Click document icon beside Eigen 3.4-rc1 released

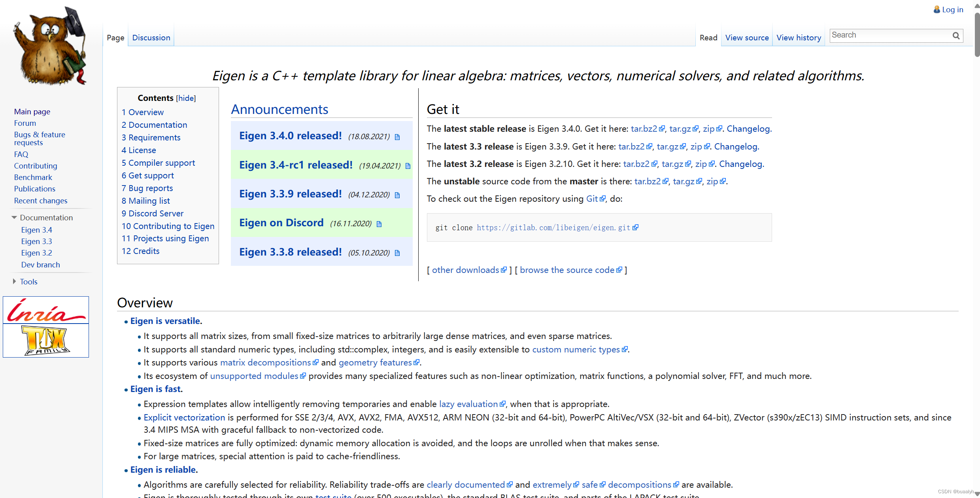point(408,166)
